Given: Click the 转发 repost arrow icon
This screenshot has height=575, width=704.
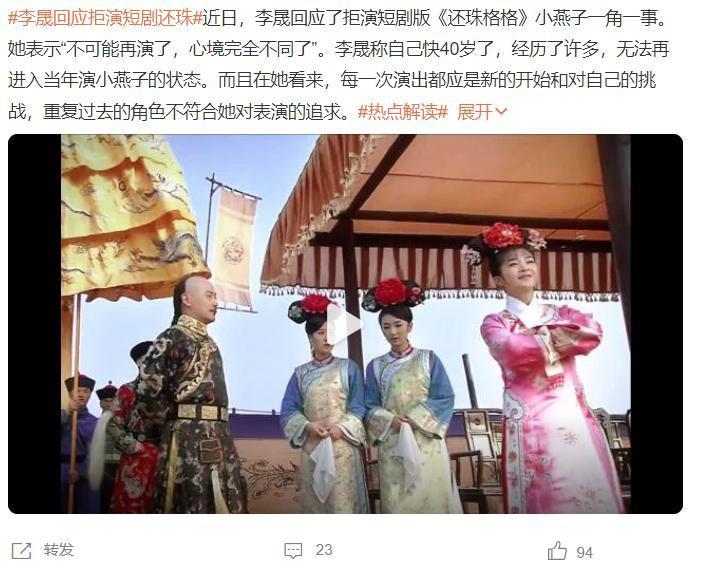Looking at the screenshot, I should coord(22,550).
